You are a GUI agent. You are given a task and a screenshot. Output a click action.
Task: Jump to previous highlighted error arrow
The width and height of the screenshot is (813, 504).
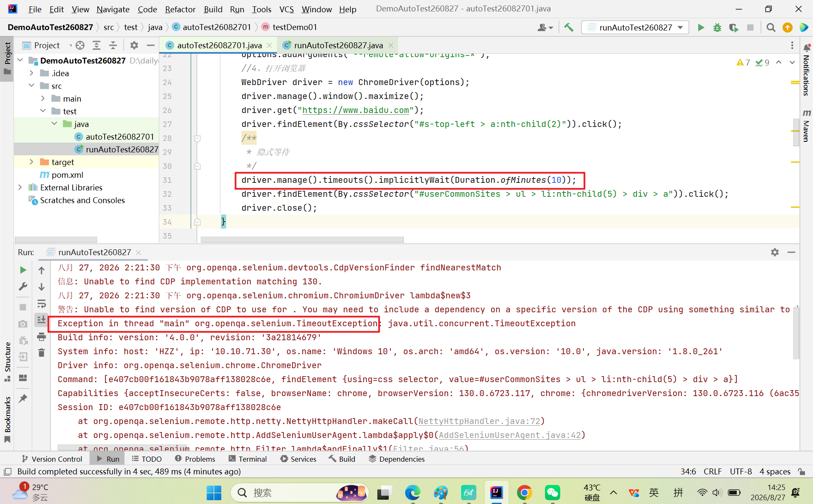(779, 63)
